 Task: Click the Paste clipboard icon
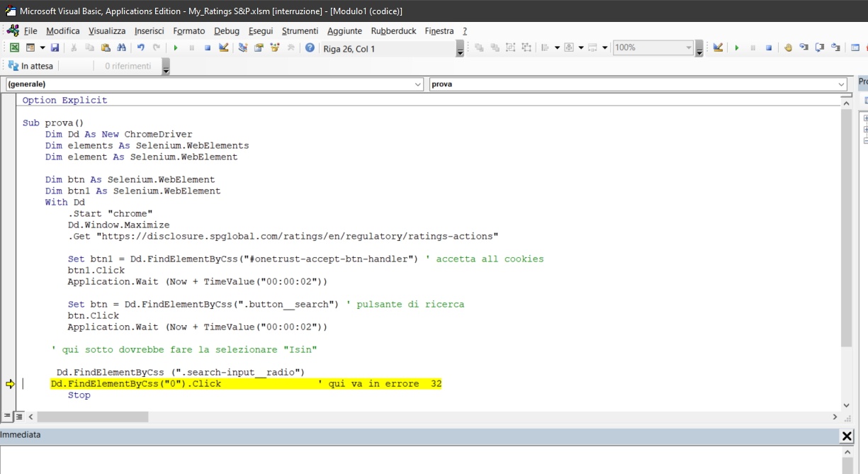pyautogui.click(x=106, y=47)
